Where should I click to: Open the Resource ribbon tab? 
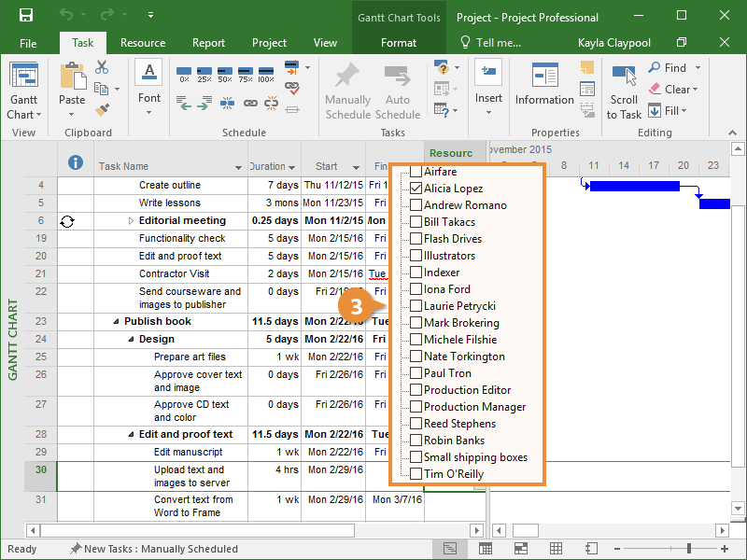143,43
